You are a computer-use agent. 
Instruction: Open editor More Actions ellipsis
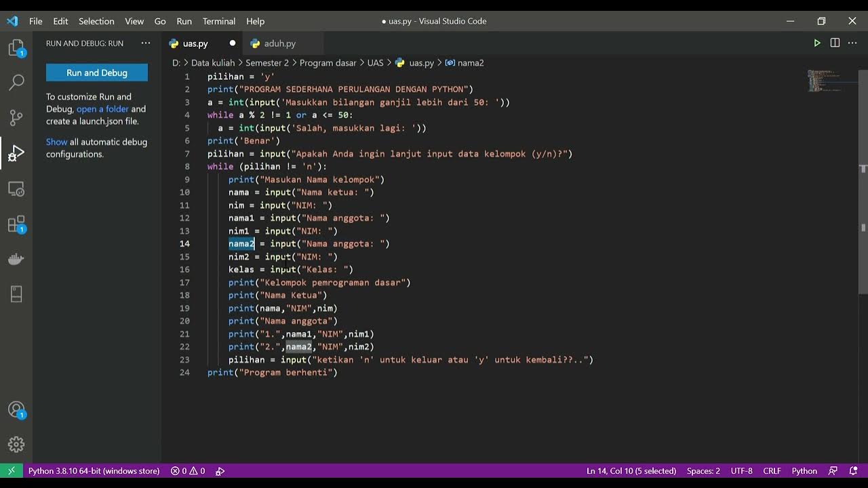coord(852,43)
